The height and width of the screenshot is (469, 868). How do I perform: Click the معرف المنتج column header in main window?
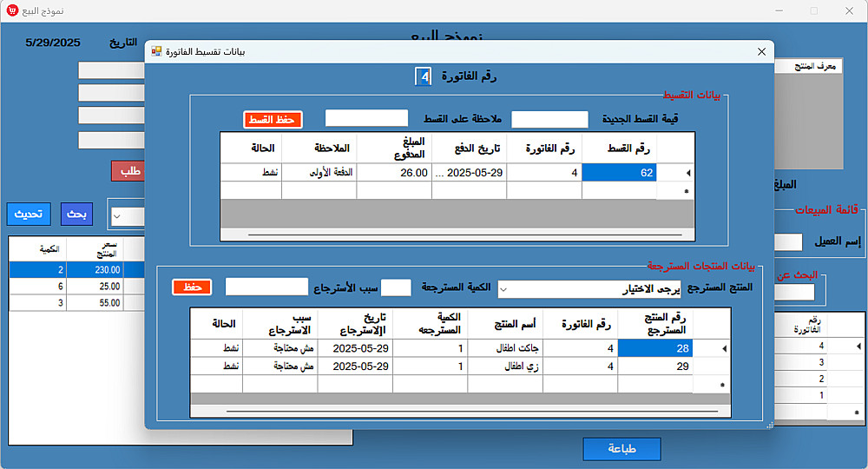coord(808,67)
